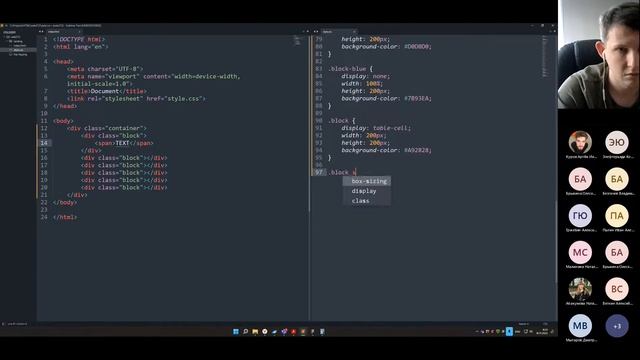Click the right pane minimap
Screen dimensions: 640x360
tap(545, 56)
